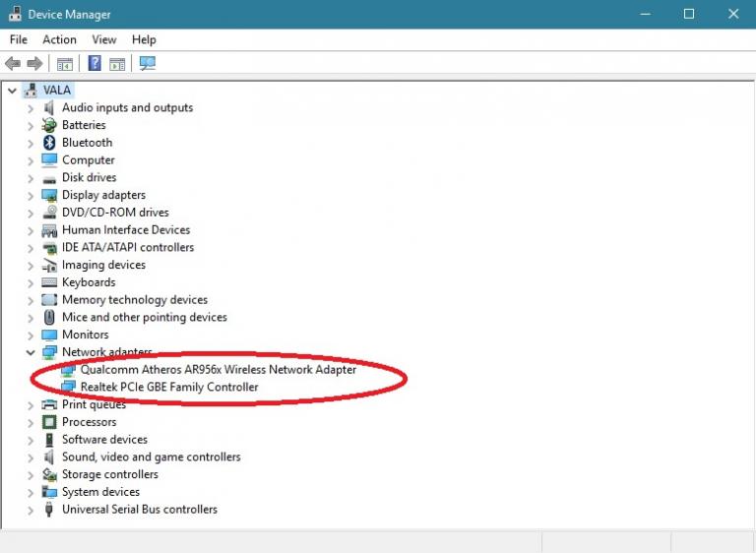The height and width of the screenshot is (553, 756).
Task: Select Mice and other pointing devices
Action: (x=144, y=318)
